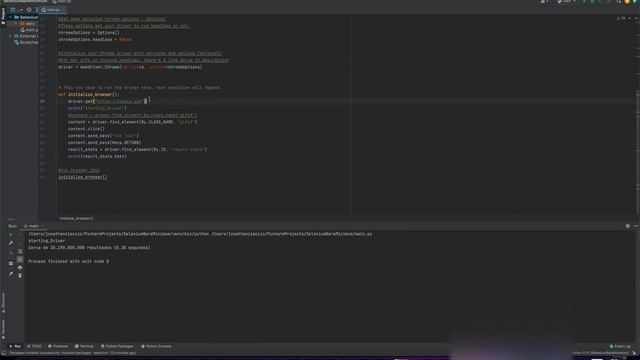Viewport: 640px width, 360px height.
Task: Collapse the Selenium project root
Action: coord(10,17)
